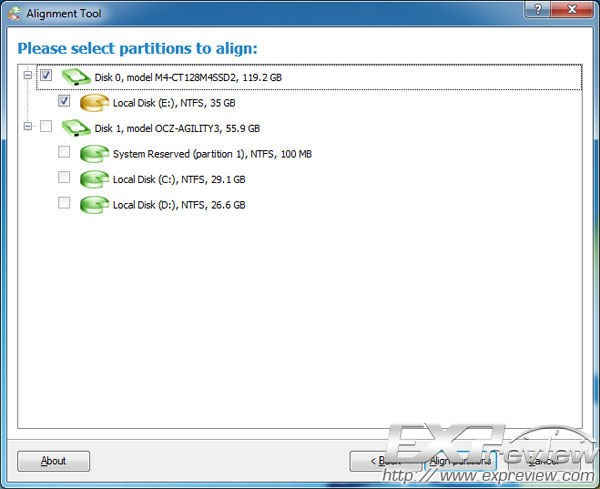
Task: Go to previous step with Back button
Action: 386,461
